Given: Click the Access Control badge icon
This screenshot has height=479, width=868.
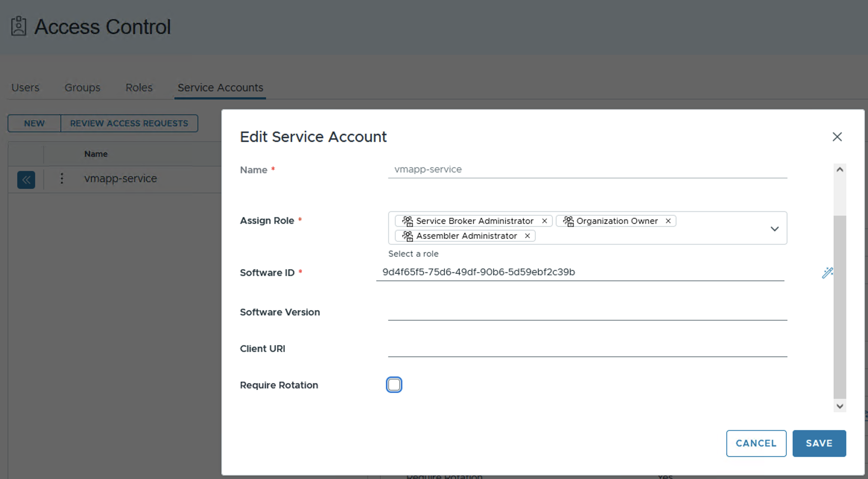Looking at the screenshot, I should (x=19, y=26).
